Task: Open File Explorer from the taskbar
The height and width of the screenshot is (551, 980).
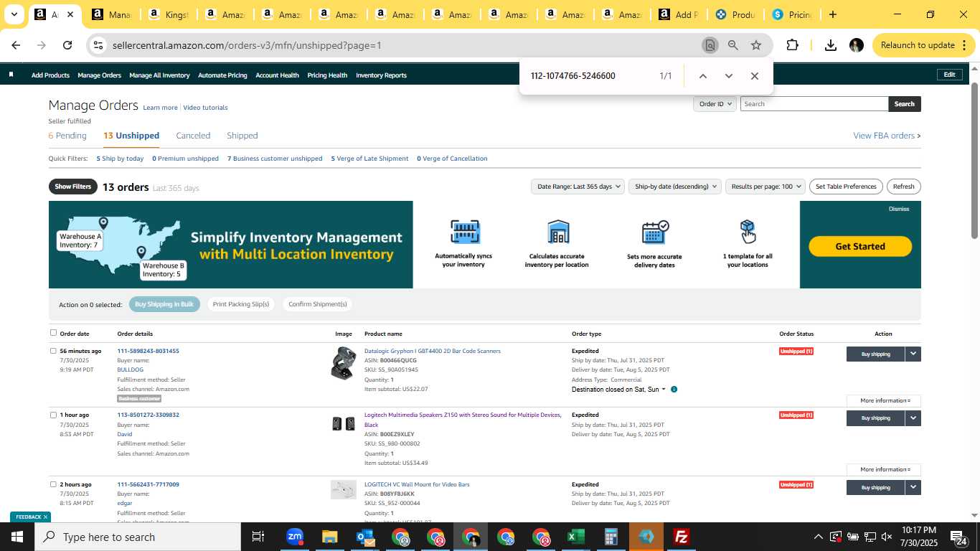Action: 329,537
